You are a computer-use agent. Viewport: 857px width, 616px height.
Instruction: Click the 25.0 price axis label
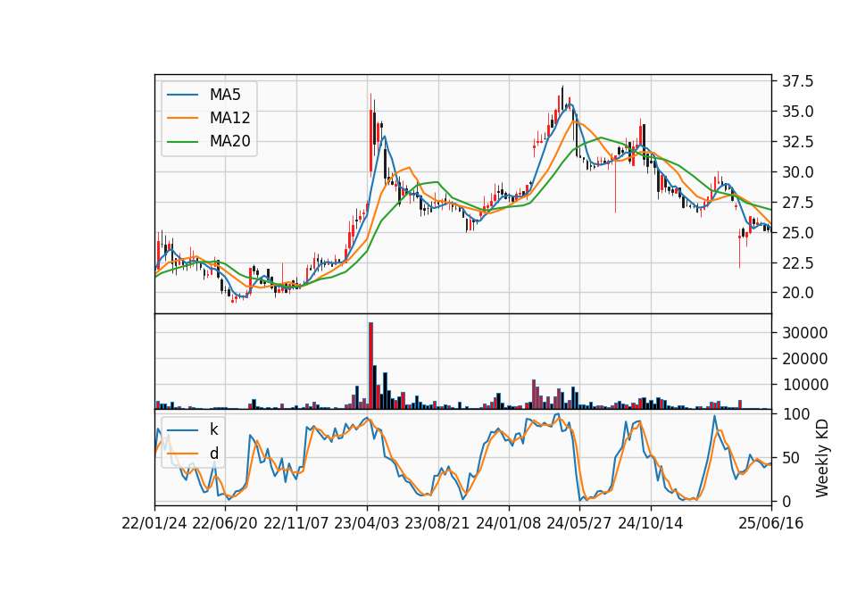point(797,233)
